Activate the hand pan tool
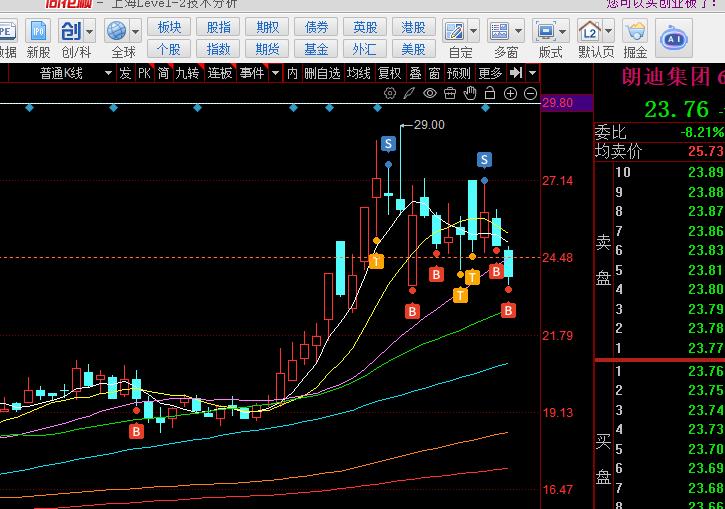 click(469, 93)
